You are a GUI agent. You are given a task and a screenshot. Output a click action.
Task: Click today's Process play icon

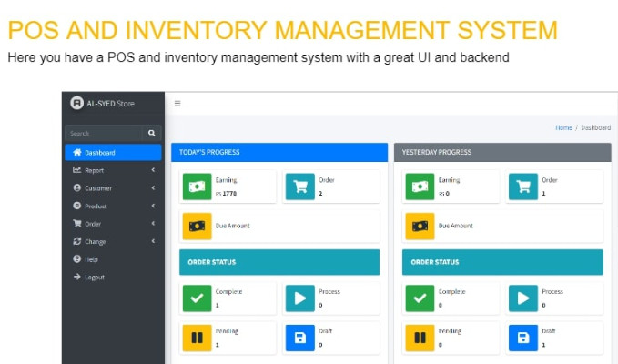pos(300,298)
